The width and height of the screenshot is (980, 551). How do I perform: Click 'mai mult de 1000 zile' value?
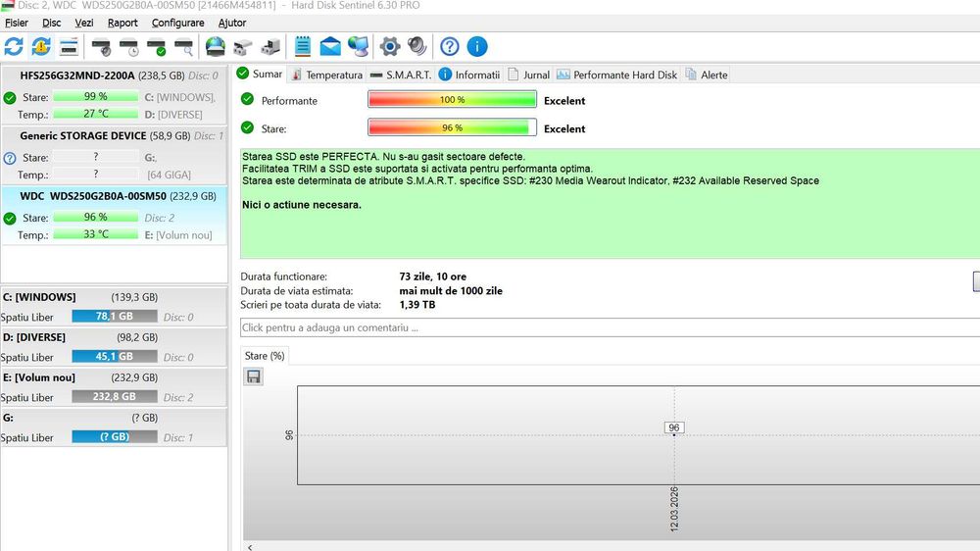pyautogui.click(x=451, y=291)
